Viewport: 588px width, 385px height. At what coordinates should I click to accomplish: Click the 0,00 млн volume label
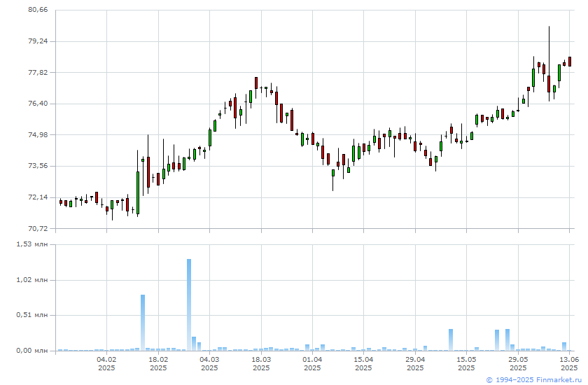(32, 351)
